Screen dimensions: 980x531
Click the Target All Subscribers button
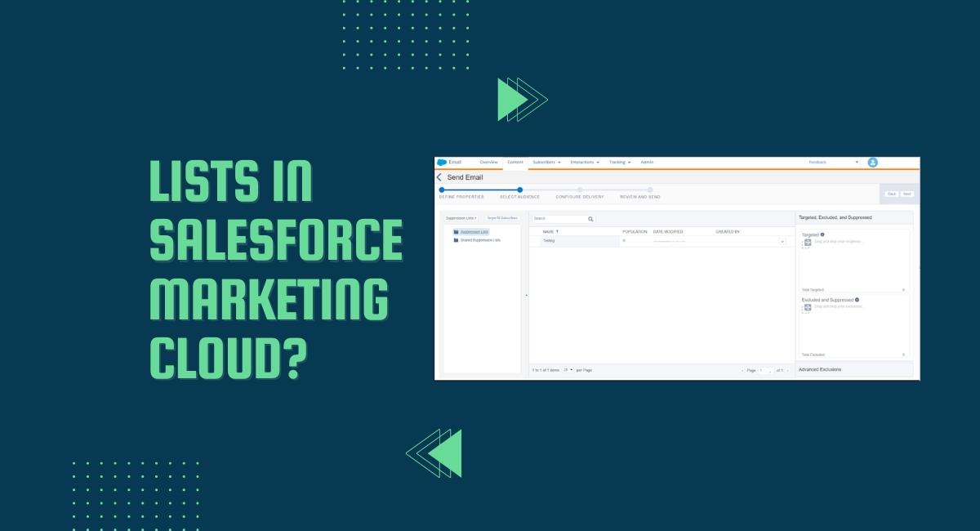click(502, 218)
